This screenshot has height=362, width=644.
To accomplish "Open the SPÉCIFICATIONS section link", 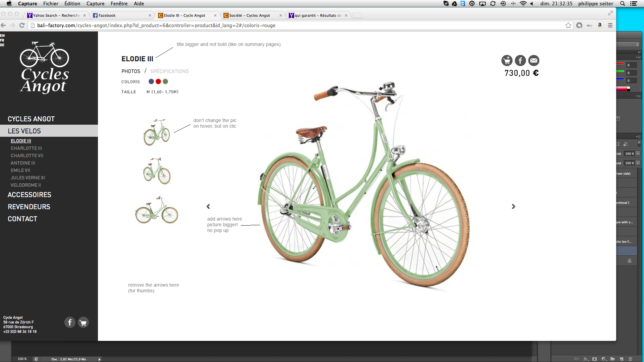I will [x=169, y=71].
